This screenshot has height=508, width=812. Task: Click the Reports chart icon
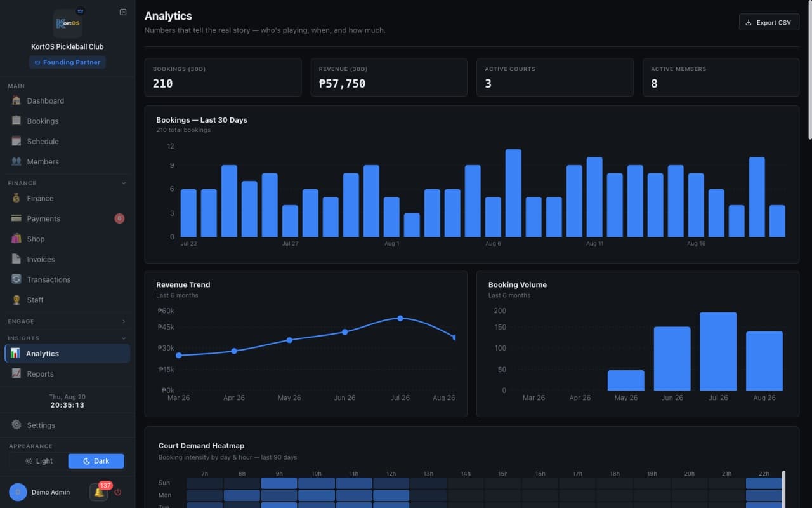coord(16,373)
